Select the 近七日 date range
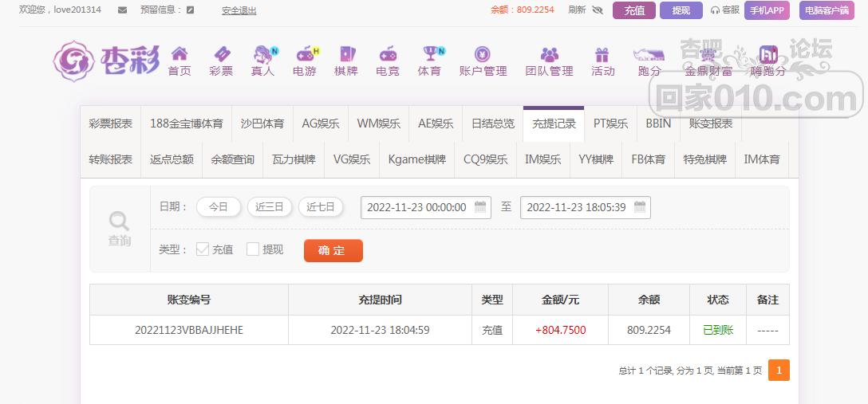This screenshot has width=868, height=404. coord(321,207)
